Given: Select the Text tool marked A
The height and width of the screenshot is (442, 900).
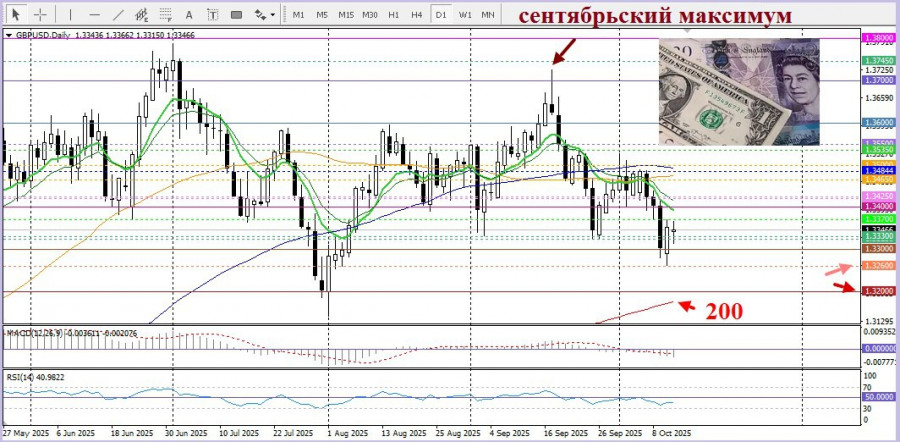Looking at the screenshot, I should click(189, 14).
